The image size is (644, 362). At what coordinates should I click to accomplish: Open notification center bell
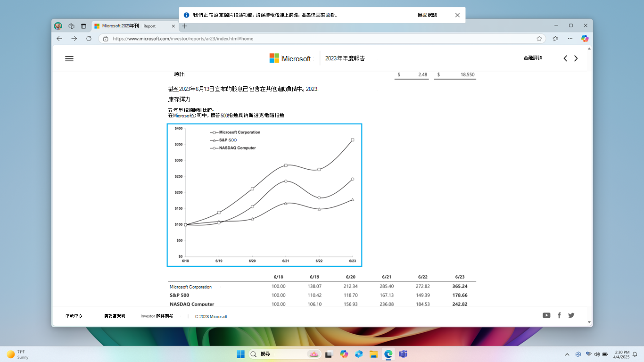tap(635, 354)
